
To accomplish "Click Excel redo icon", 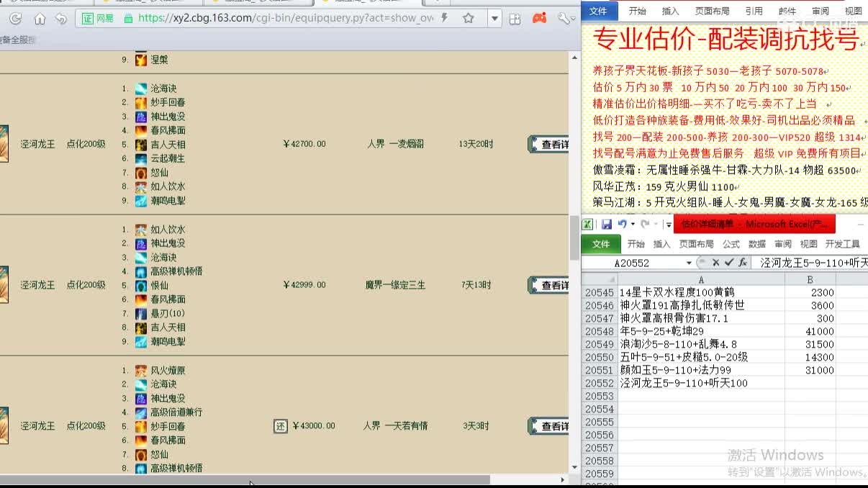I will (646, 224).
